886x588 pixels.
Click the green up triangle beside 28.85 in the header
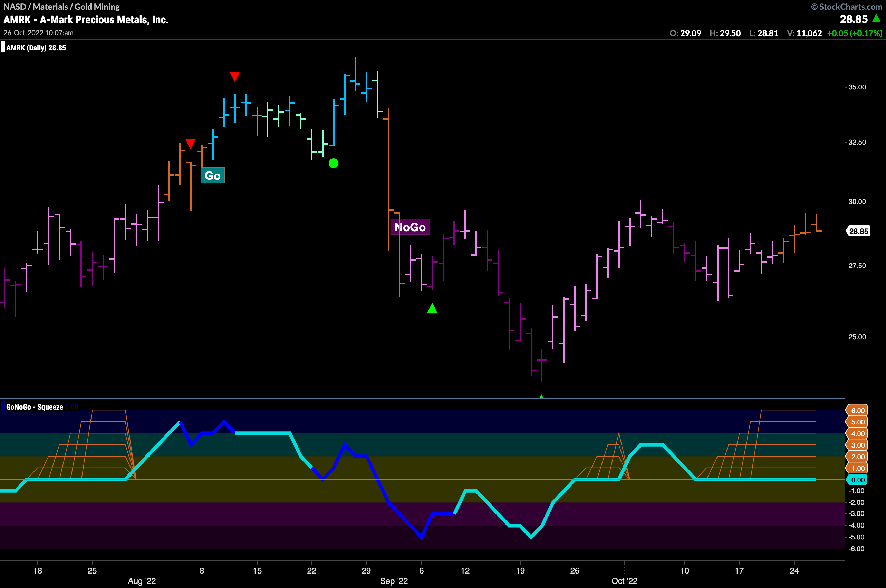click(876, 18)
